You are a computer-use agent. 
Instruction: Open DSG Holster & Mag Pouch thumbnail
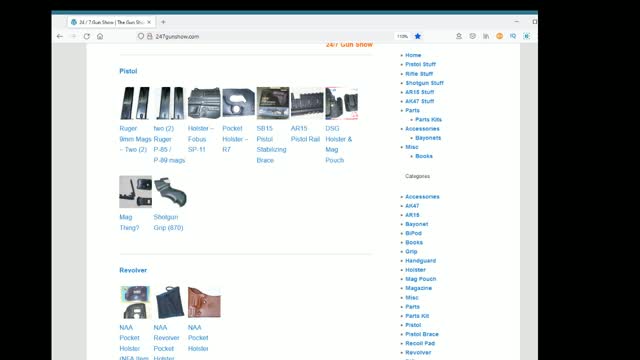[x=342, y=103]
